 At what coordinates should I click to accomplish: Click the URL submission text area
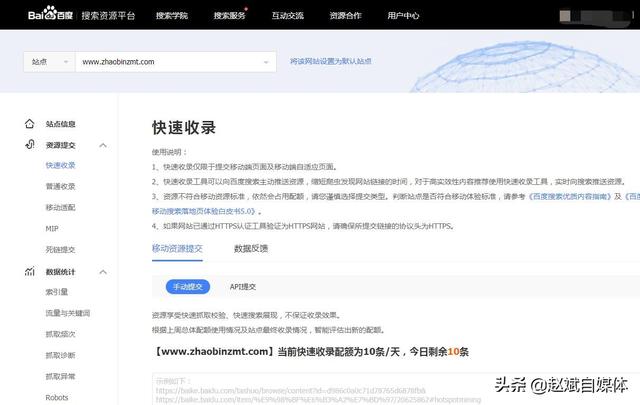coord(396,389)
